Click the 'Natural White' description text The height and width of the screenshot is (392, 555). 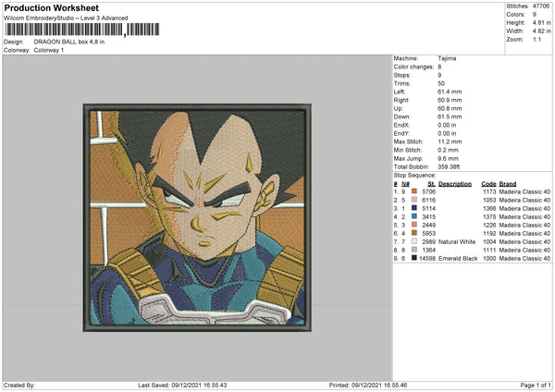[x=457, y=241]
